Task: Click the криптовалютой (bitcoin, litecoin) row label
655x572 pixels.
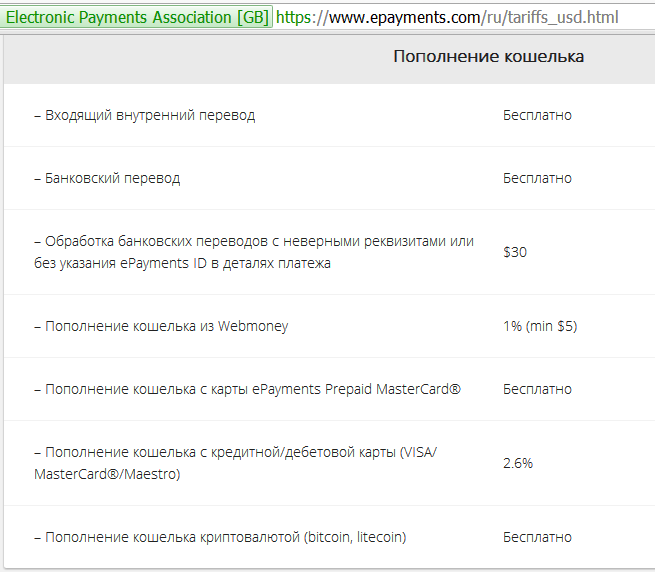Action: coord(220,537)
